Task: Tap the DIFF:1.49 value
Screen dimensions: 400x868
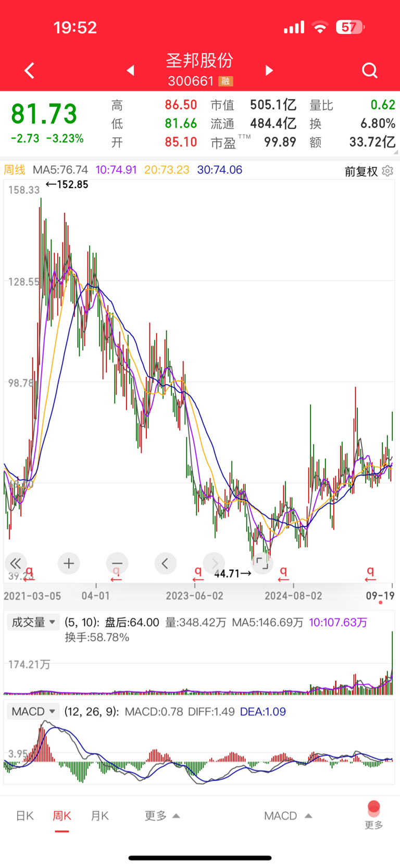Action: (211, 712)
